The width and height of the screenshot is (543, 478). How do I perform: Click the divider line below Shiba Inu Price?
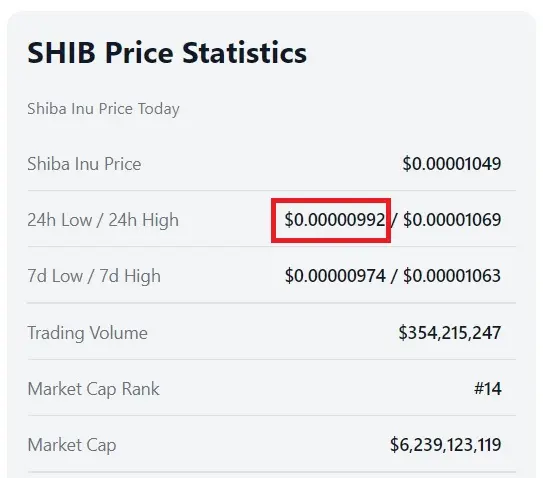click(272, 190)
